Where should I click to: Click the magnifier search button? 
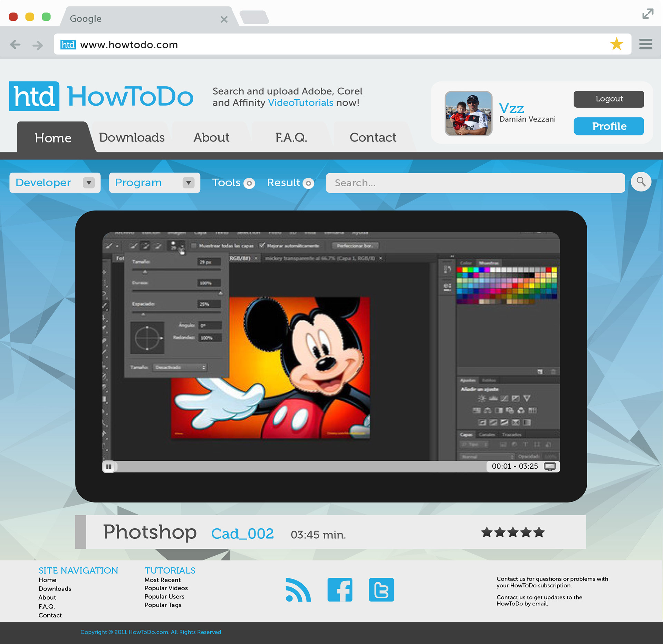click(641, 182)
